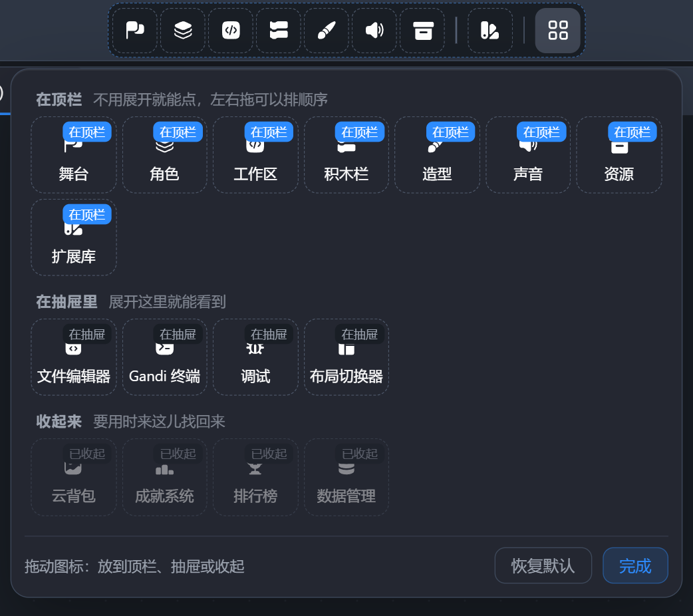Select the 扩展库 card
This screenshot has width=693, height=616.
[x=74, y=237]
